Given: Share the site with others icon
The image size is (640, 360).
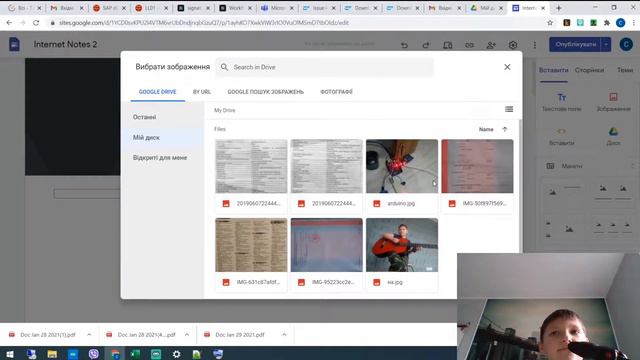Looking at the screenshot, I should point(491,45).
